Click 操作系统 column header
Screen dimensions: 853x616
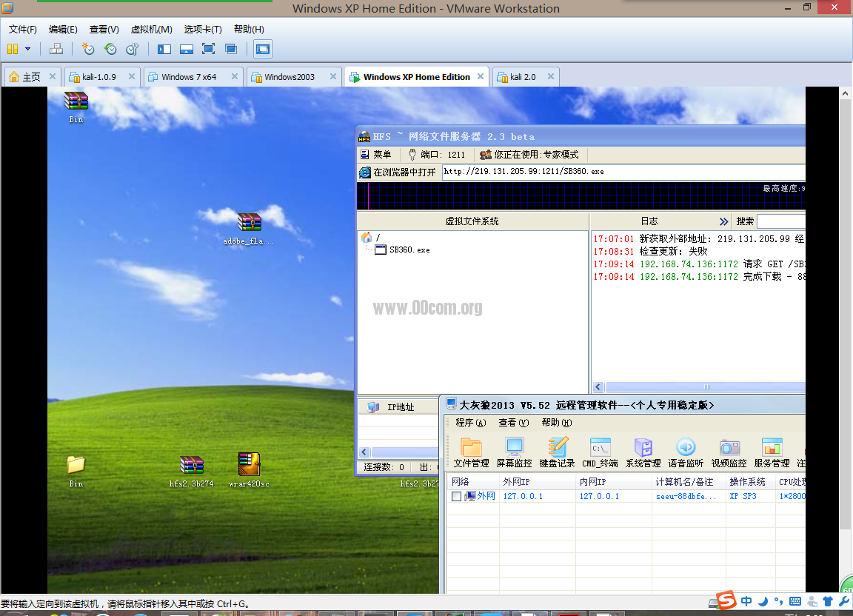tap(750, 481)
